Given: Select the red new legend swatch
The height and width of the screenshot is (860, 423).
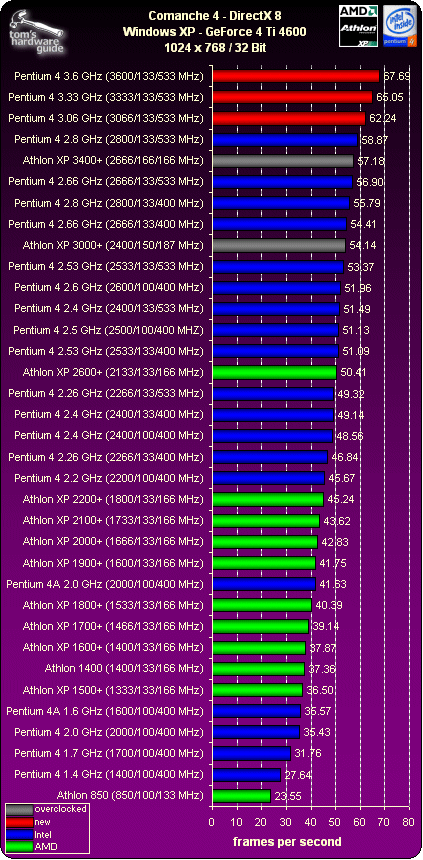Looking at the screenshot, I should pos(19,822).
